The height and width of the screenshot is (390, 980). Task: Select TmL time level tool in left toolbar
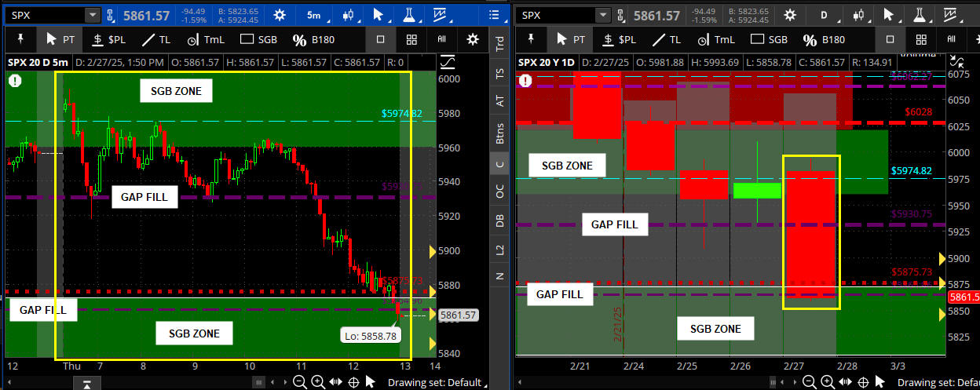[206, 39]
